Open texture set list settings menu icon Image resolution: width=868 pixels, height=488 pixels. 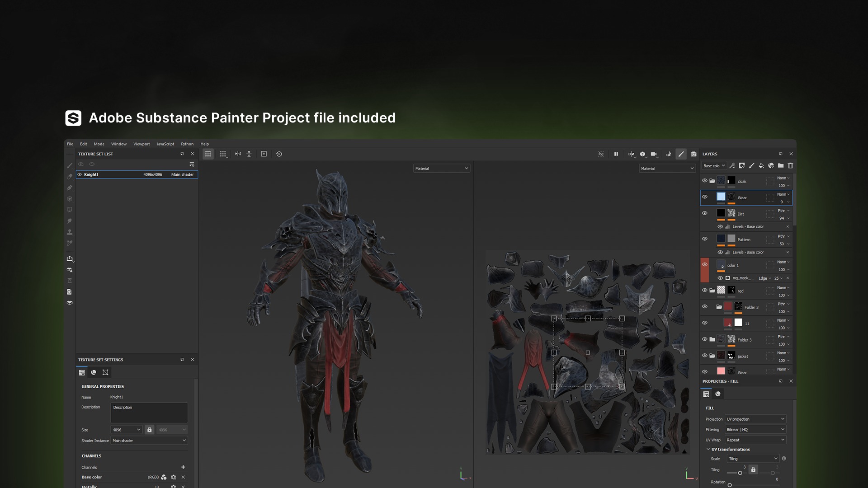point(192,164)
